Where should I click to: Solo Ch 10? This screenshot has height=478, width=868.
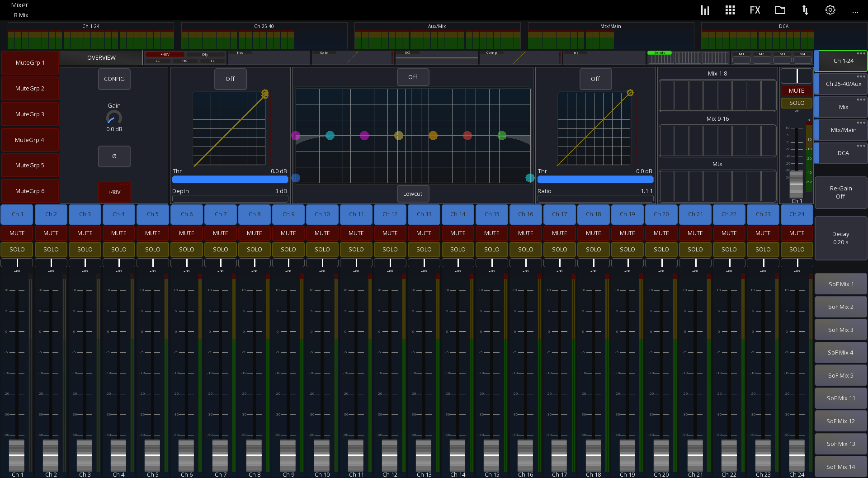322,249
